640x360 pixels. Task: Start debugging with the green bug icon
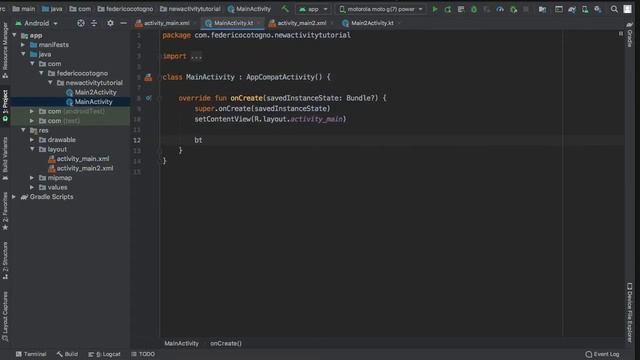click(x=474, y=9)
